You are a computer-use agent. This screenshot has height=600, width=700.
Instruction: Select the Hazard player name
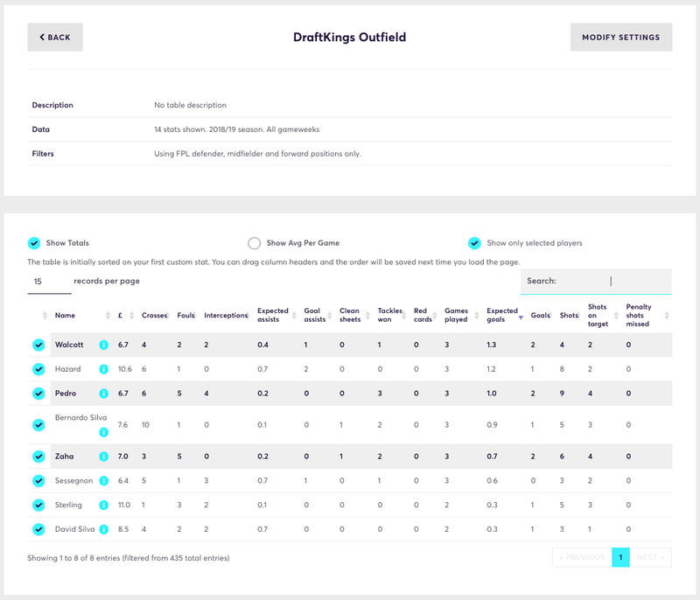pyautogui.click(x=68, y=369)
